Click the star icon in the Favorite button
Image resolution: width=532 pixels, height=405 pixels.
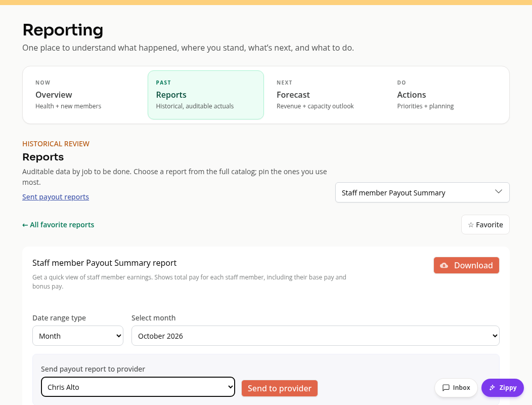click(x=471, y=225)
